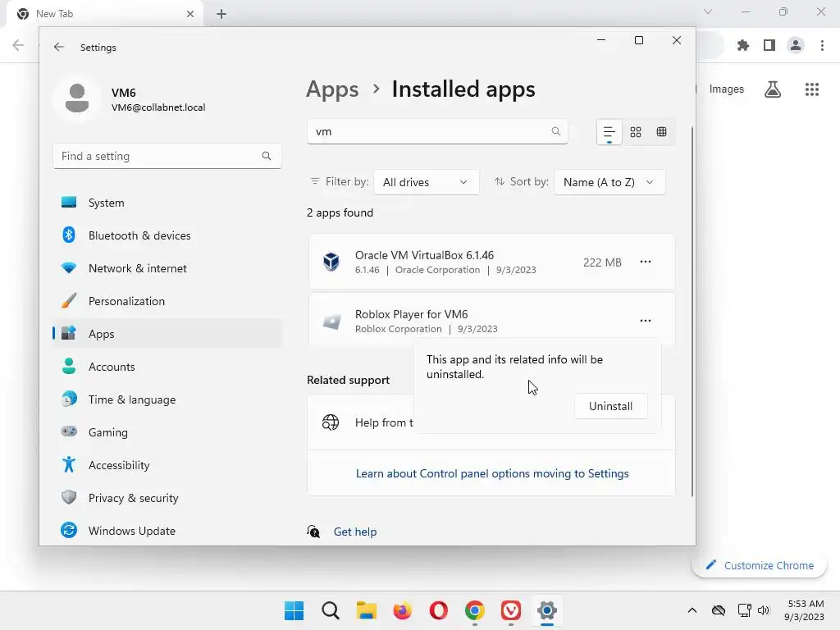Open File Explorer from the taskbar

[367, 610]
